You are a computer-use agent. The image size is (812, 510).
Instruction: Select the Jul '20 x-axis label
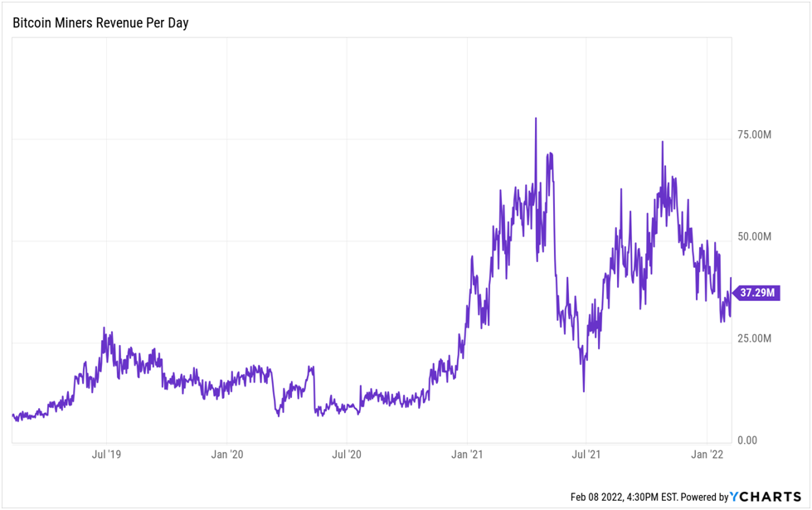[347, 454]
